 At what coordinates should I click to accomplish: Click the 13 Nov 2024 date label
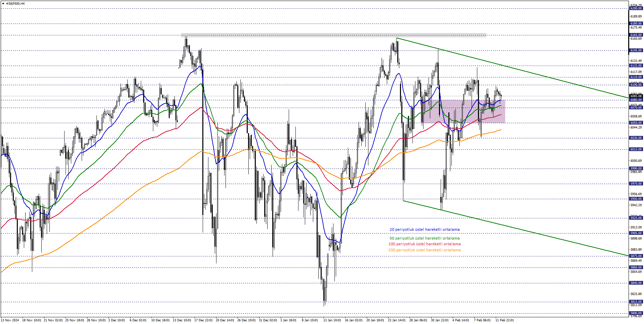point(10,320)
